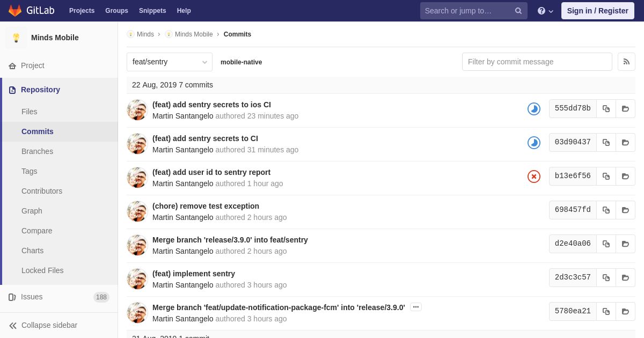The image size is (644, 338).
Task: Click the search magnifier icon
Action: 518,11
